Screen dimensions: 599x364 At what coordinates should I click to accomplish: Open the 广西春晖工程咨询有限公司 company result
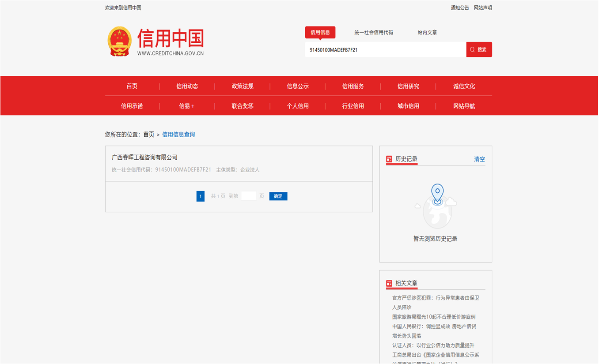[x=146, y=157]
